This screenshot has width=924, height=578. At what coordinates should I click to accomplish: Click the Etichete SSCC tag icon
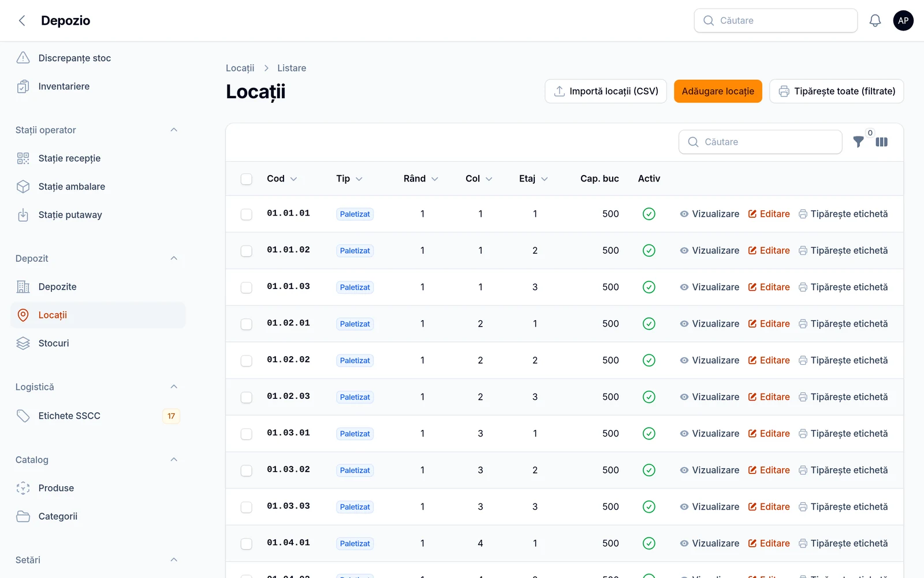coord(23,416)
